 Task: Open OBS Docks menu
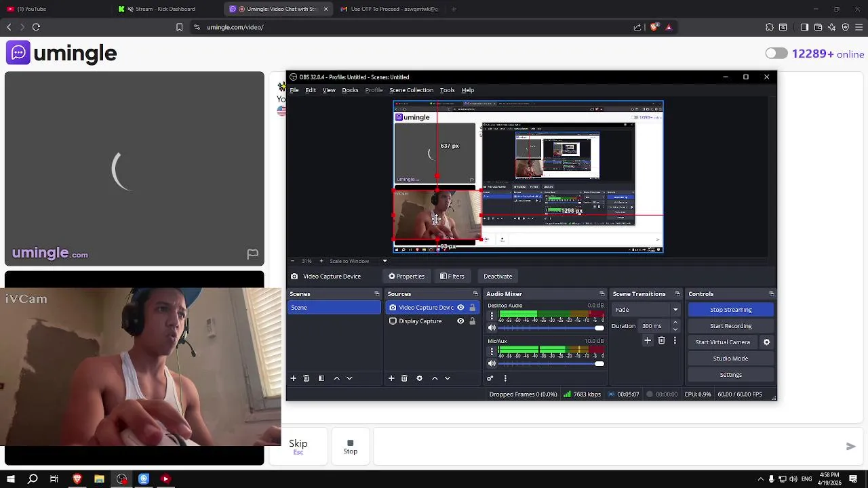(350, 90)
